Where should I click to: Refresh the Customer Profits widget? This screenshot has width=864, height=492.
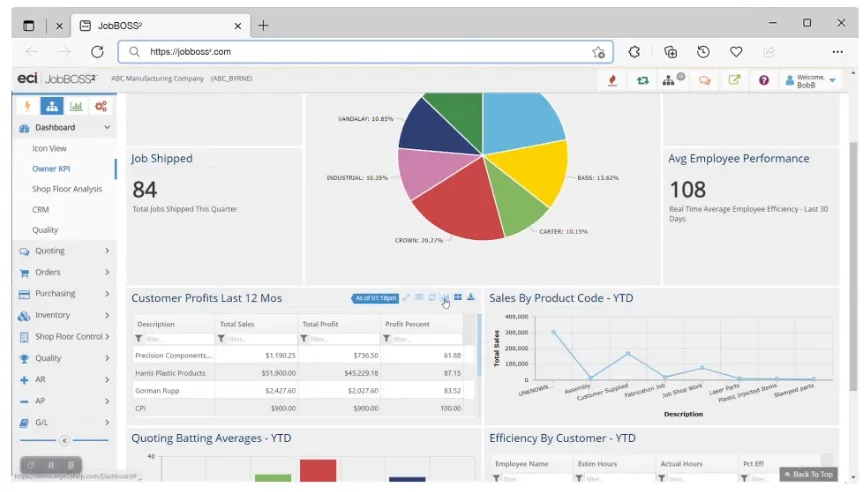click(432, 298)
